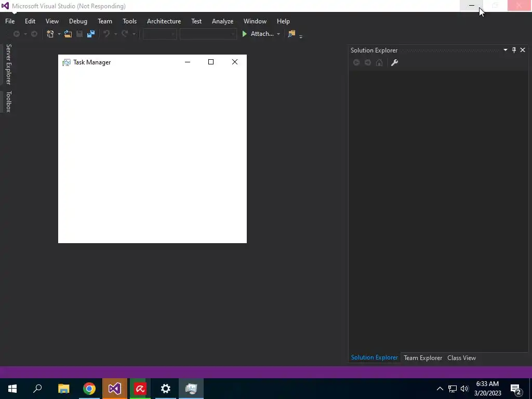Click Solution Explorer Back icon

(356, 62)
